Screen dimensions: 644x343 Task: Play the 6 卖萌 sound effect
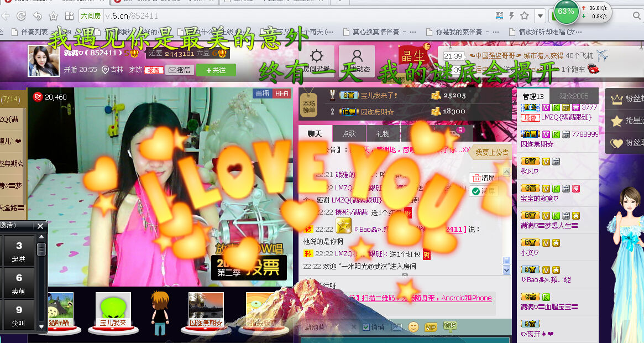[x=18, y=282]
